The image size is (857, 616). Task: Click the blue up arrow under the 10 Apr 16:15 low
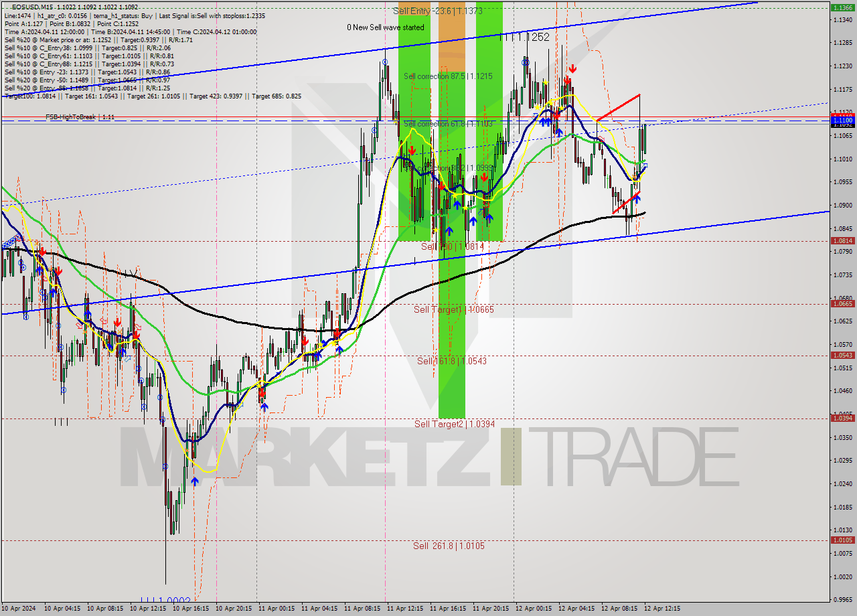[x=195, y=481]
